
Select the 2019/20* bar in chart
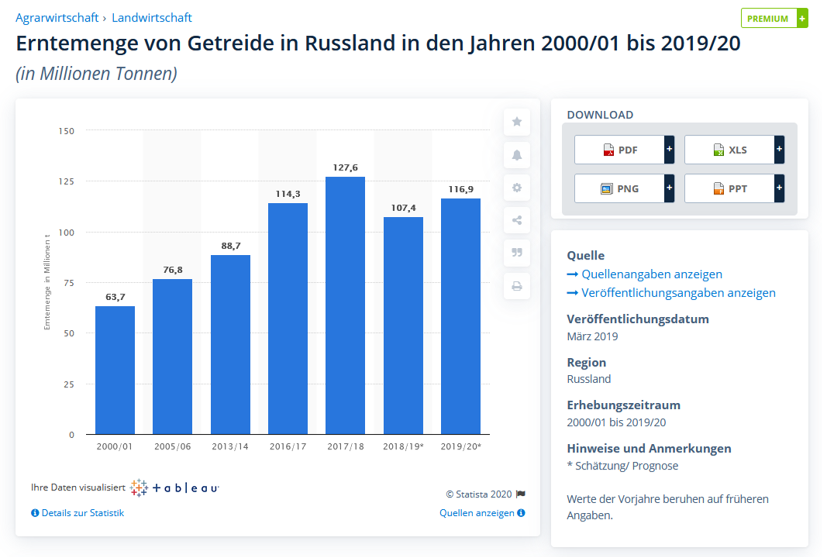pyautogui.click(x=461, y=316)
